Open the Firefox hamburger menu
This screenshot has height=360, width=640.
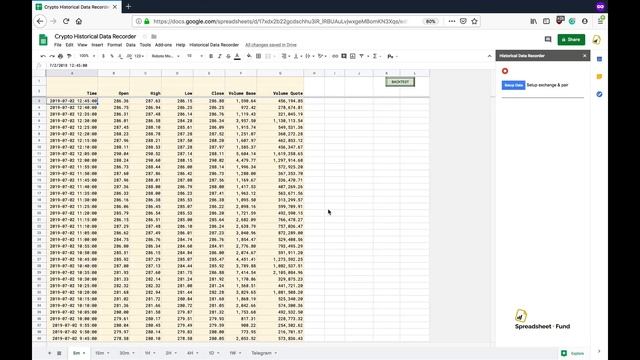(x=601, y=21)
